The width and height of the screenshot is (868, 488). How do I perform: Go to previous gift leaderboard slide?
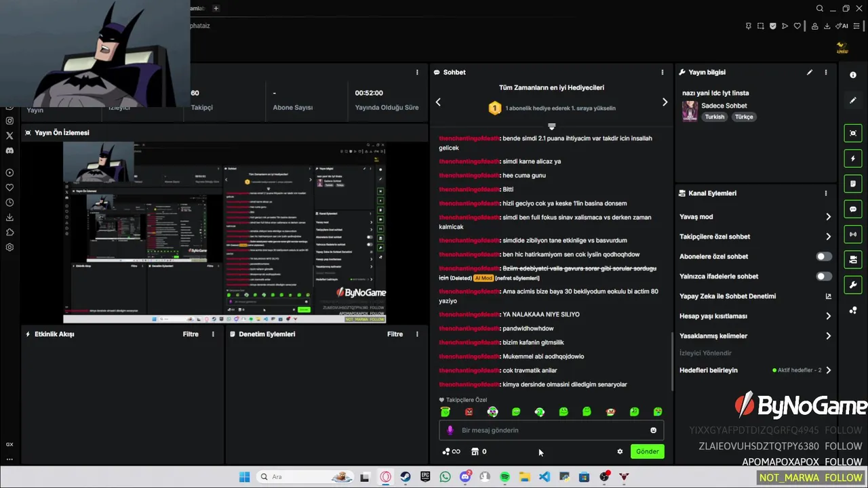(438, 102)
